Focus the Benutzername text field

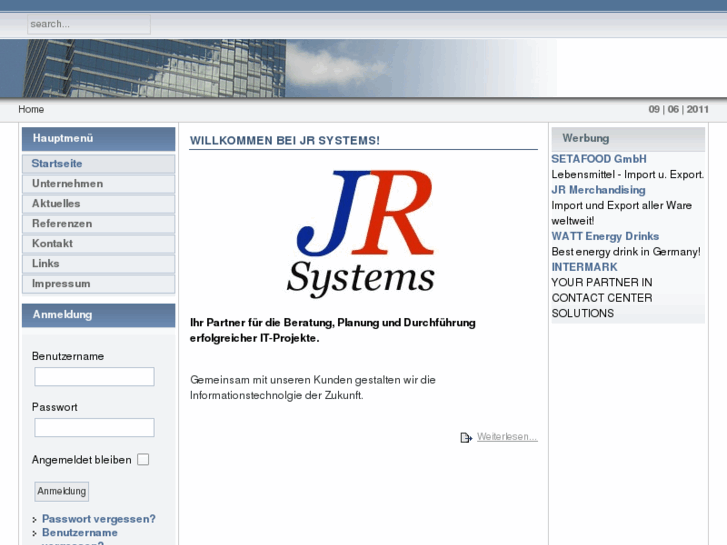coord(94,377)
